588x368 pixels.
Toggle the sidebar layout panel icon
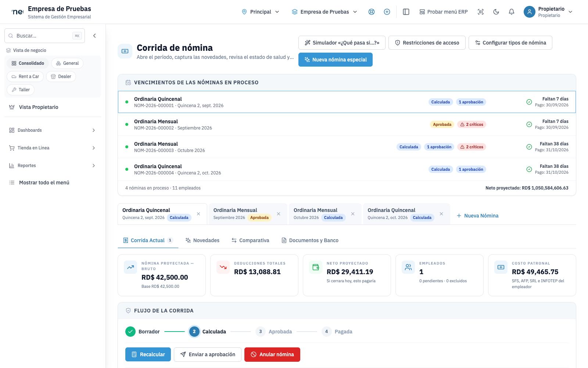point(406,12)
